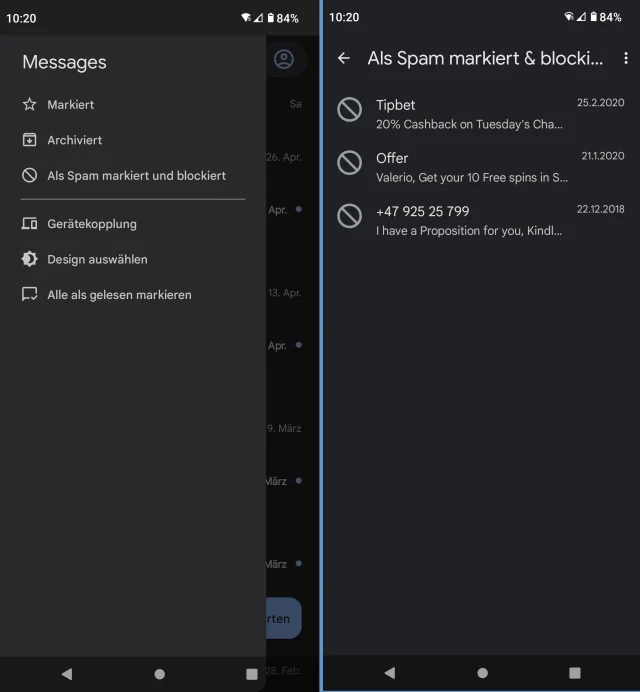The image size is (640, 692).
Task: Select Alle als gelesen markieren
Action: point(119,295)
